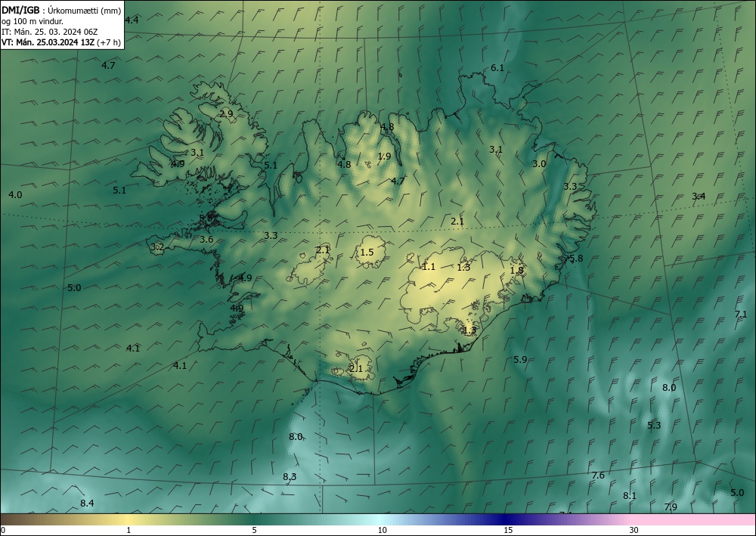Click the 1.1 value on Vatnajökull glacier
Screen dimensions: 756x536
(429, 267)
